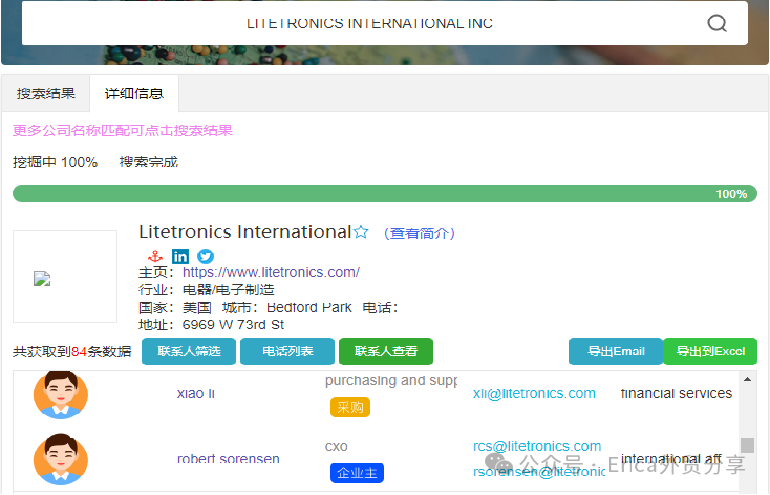Open the company Twitter icon

205,256
